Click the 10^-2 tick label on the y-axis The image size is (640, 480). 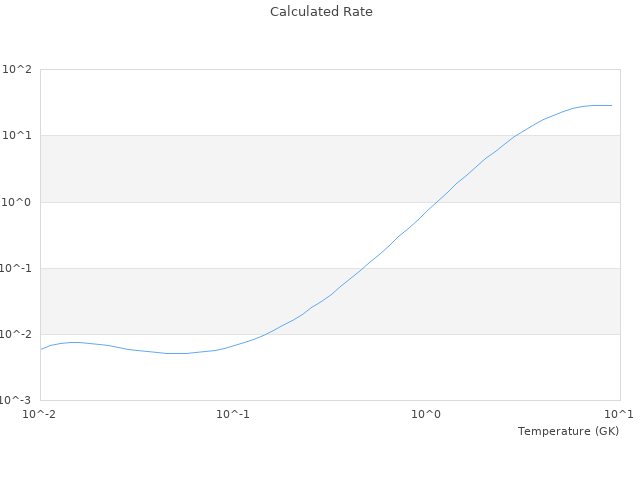[15, 334]
